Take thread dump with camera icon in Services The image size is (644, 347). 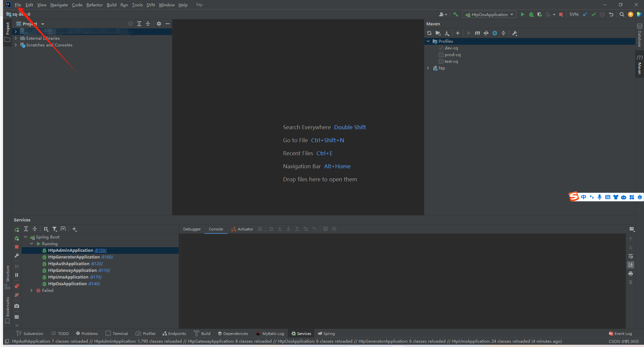(x=16, y=306)
